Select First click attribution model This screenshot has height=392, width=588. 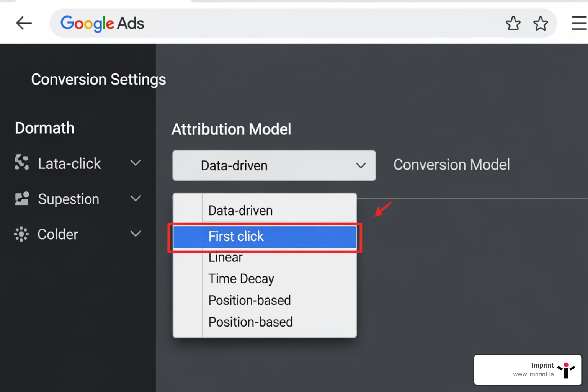[x=264, y=237]
